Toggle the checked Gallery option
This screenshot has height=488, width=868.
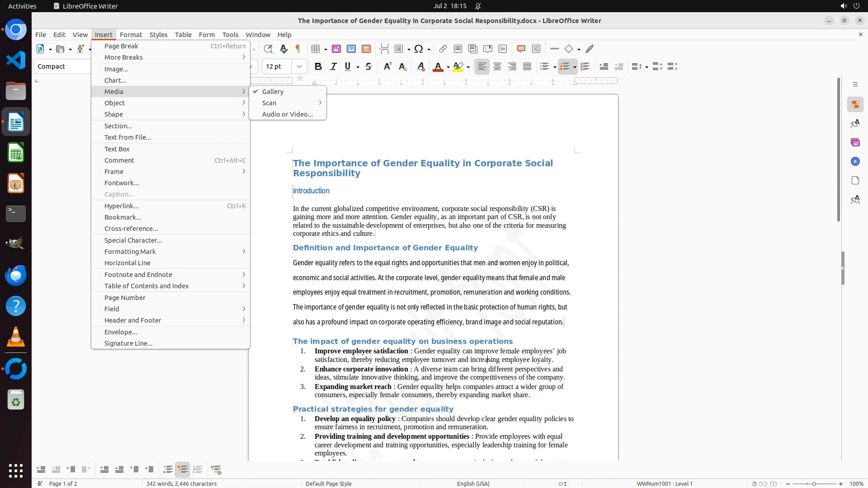273,92
